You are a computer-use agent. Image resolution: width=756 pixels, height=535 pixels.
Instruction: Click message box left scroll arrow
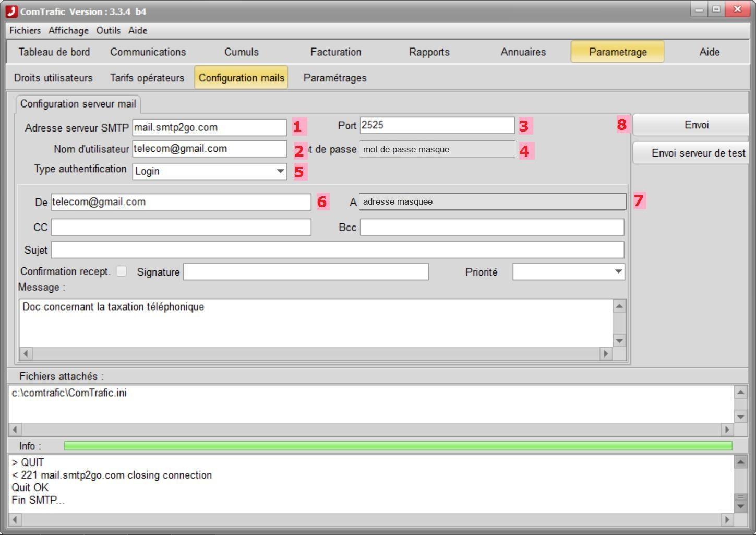26,354
